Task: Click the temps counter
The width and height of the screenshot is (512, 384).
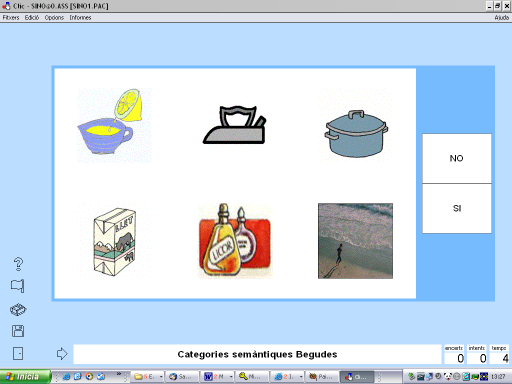Action: pyautogui.click(x=499, y=354)
